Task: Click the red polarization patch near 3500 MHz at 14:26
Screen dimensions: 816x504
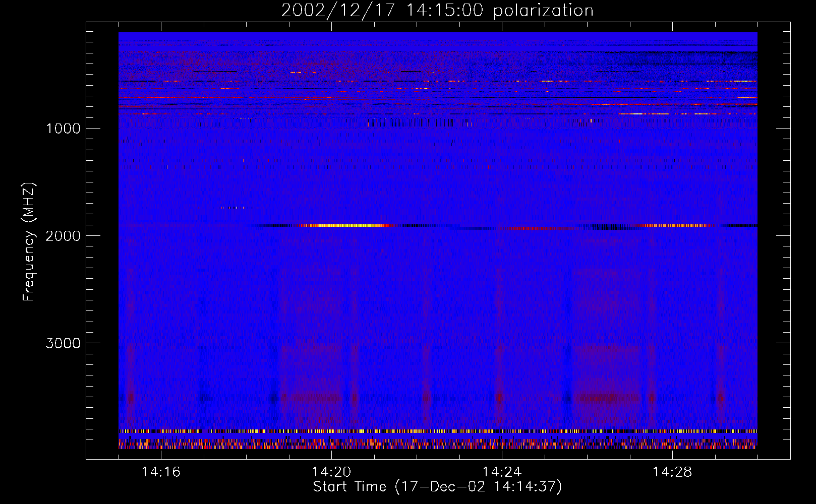Action: pyautogui.click(x=608, y=398)
